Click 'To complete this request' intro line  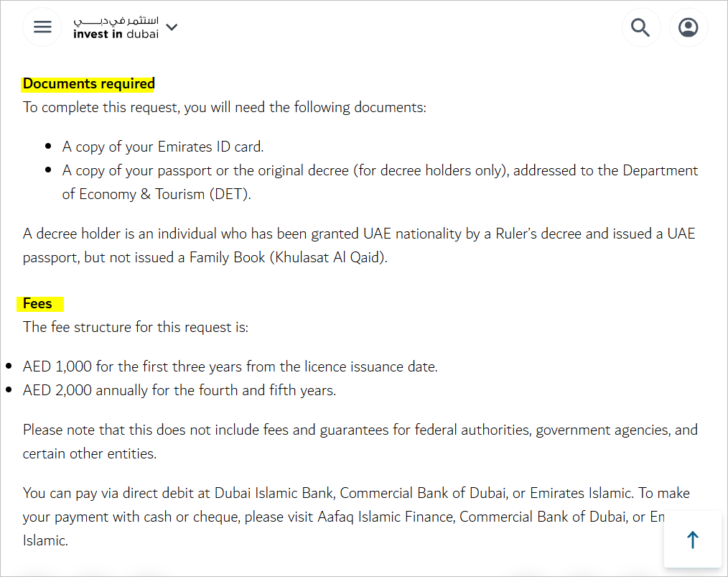click(224, 107)
